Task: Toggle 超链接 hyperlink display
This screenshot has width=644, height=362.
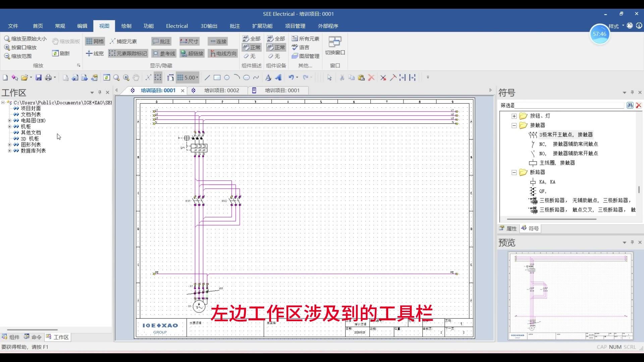Action: (192, 53)
